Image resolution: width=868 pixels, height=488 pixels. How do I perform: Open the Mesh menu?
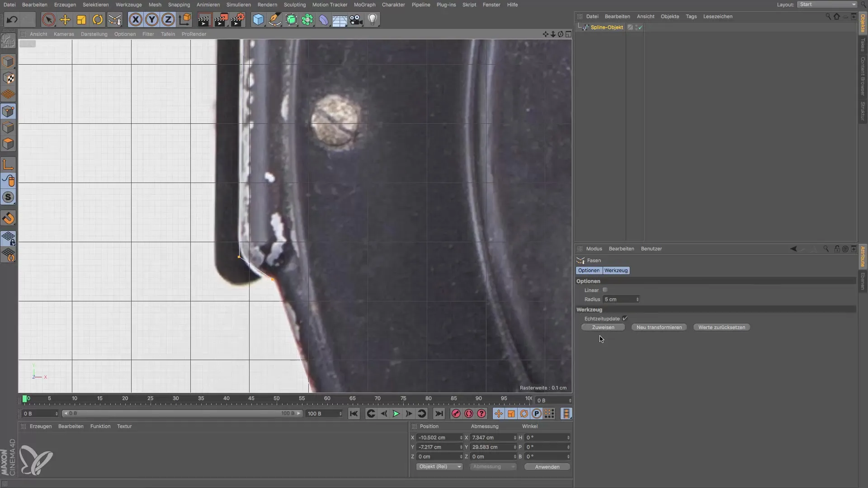pos(155,5)
